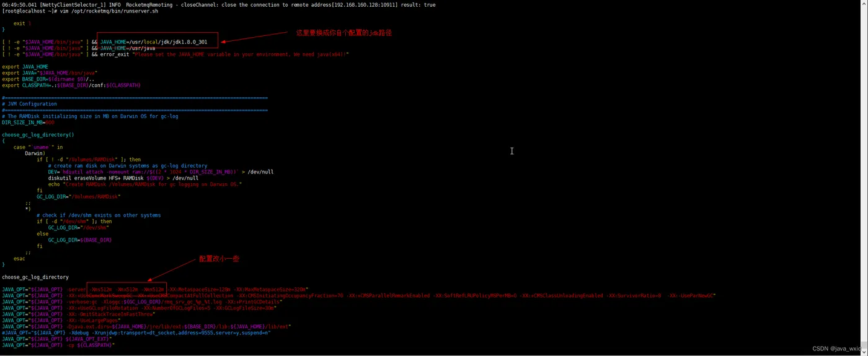Click the -Xmx512m JVM option
The image size is (868, 356).
pyautogui.click(x=128, y=289)
